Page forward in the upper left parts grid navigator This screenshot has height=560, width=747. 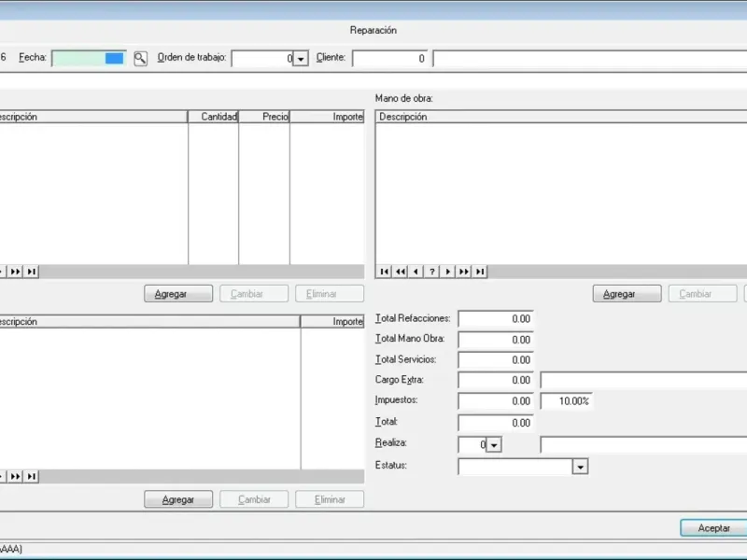click(x=15, y=272)
